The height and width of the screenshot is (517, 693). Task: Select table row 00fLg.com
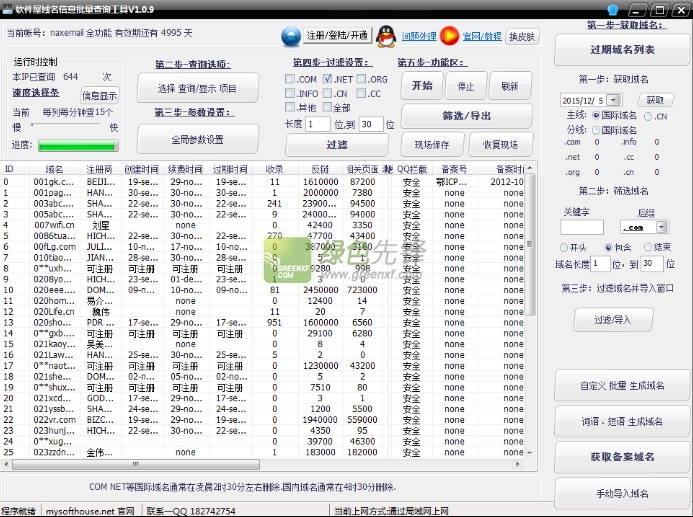pos(263,247)
